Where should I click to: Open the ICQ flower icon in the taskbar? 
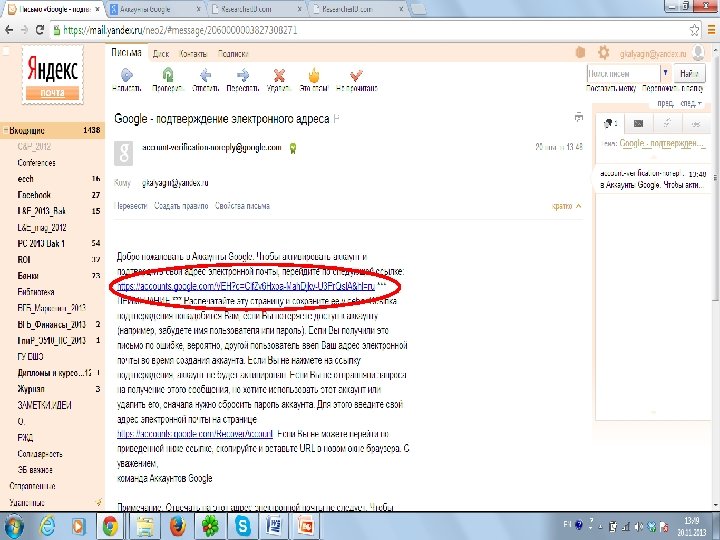[210, 526]
